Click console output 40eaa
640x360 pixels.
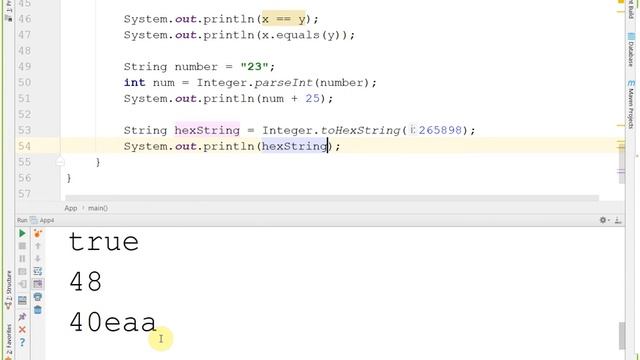tap(113, 322)
